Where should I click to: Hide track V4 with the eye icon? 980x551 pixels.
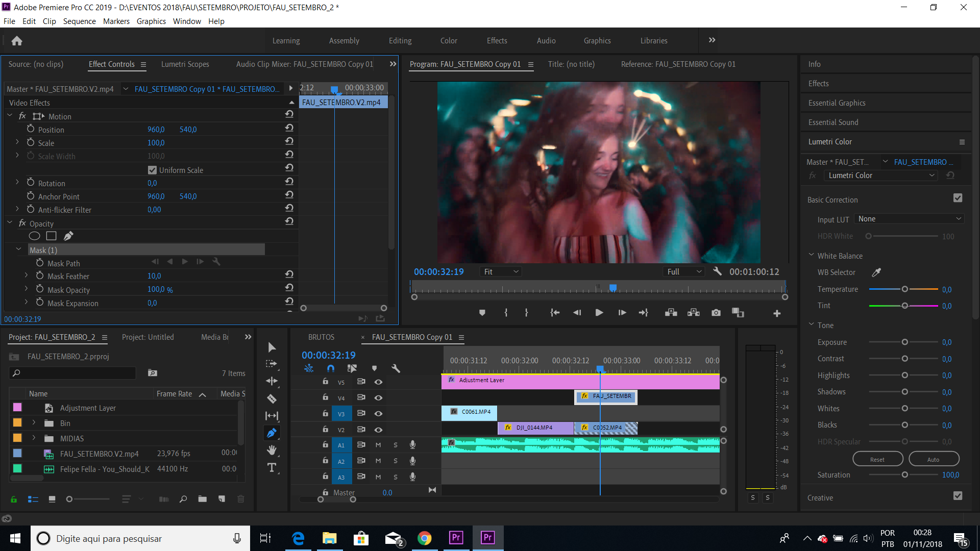pyautogui.click(x=378, y=398)
